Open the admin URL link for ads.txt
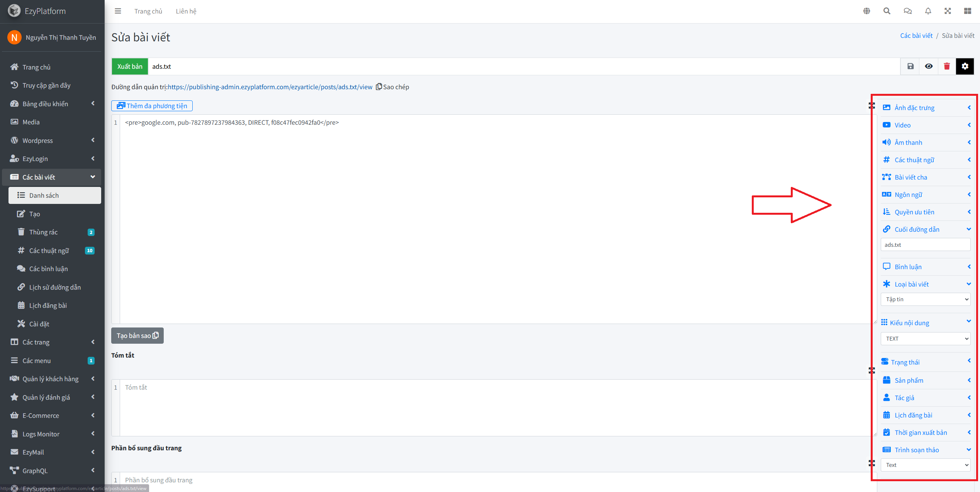The width and height of the screenshot is (980, 492). pyautogui.click(x=270, y=87)
